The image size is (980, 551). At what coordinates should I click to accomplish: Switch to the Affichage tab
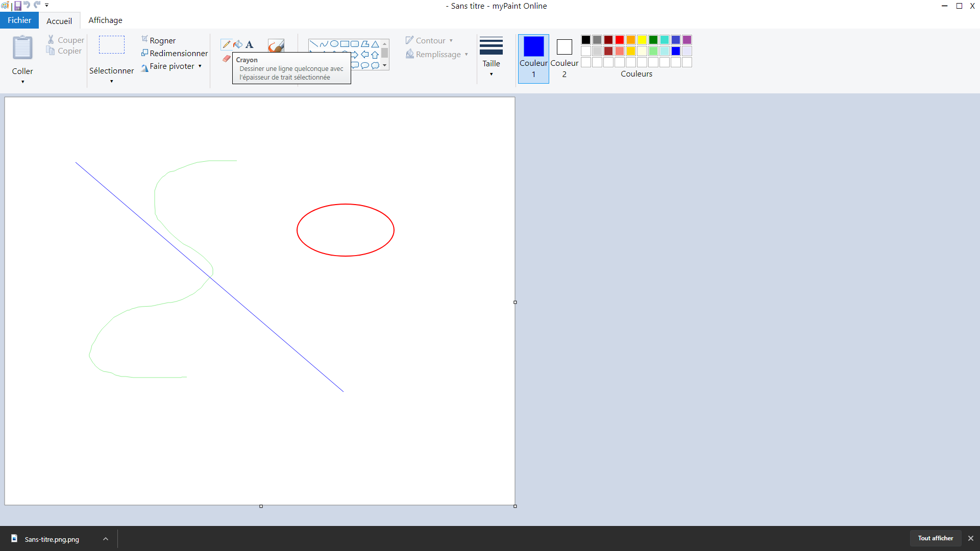(x=105, y=20)
